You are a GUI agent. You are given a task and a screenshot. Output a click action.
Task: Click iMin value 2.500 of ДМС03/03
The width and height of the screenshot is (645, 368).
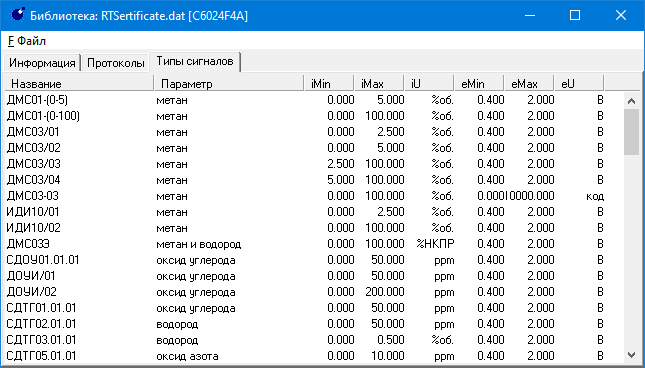pyautogui.click(x=341, y=164)
